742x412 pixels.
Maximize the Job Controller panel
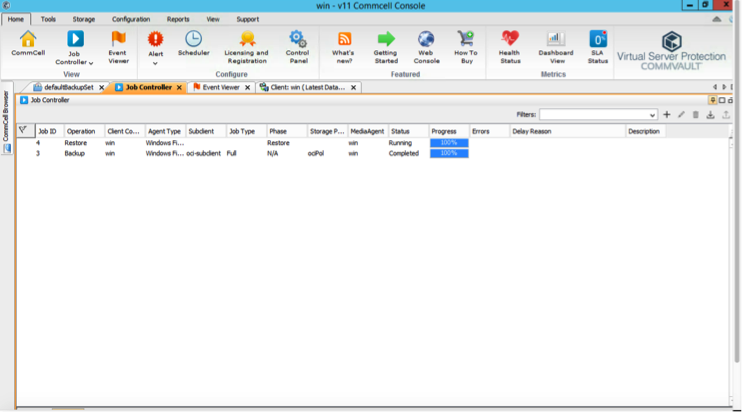[x=722, y=100]
